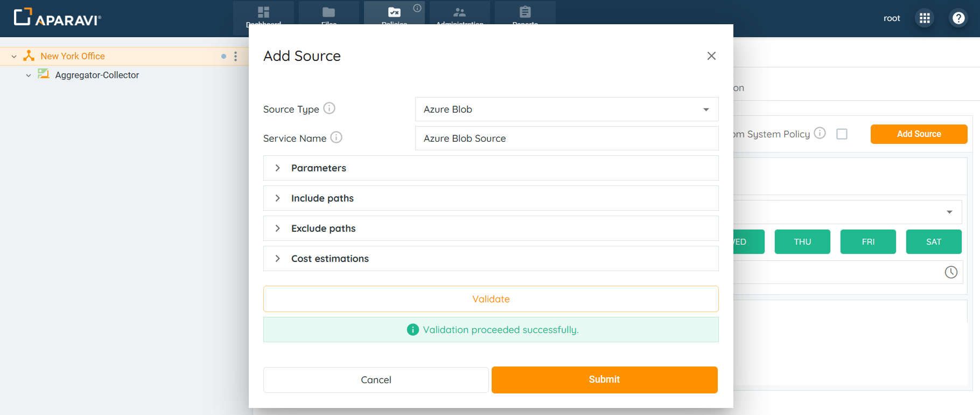Toggle the THU day button

pos(802,241)
